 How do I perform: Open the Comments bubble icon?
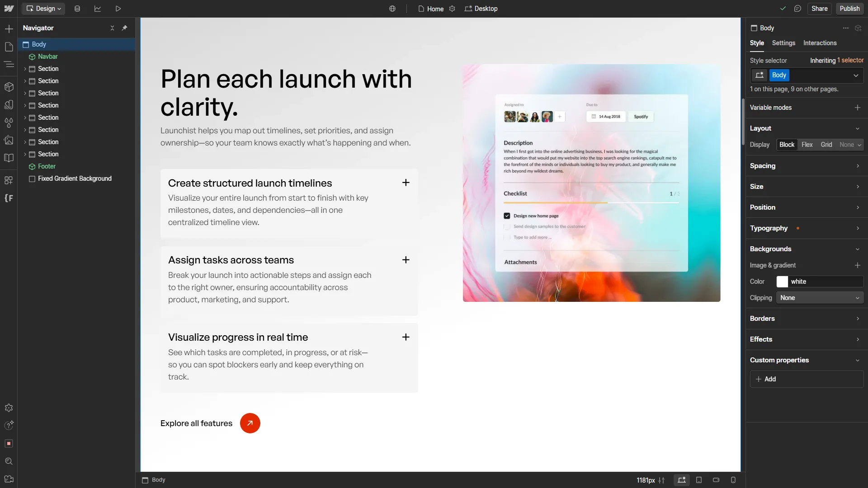(797, 9)
